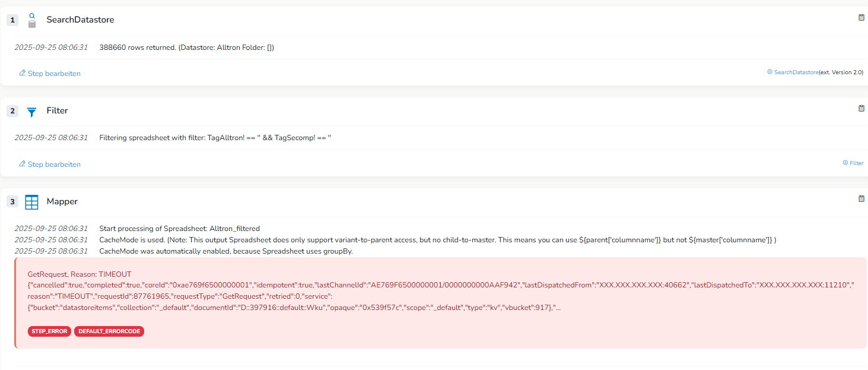The height and width of the screenshot is (370, 868).
Task: Click the STEP_ERROR red badge
Action: (x=49, y=331)
